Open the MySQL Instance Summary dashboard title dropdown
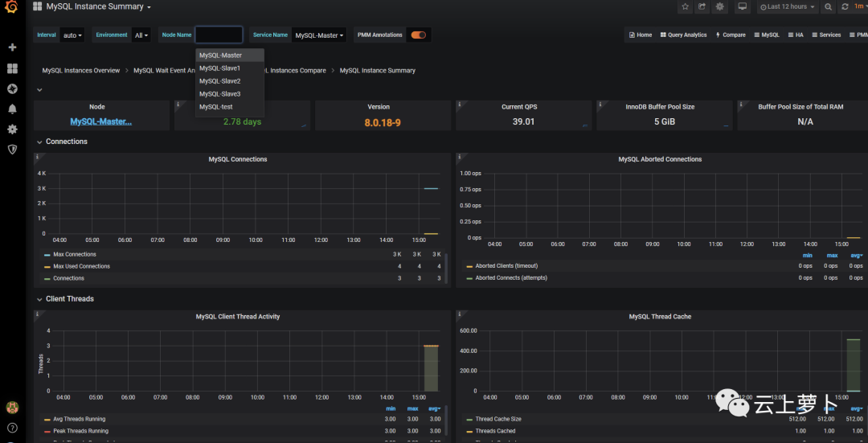 pos(99,6)
